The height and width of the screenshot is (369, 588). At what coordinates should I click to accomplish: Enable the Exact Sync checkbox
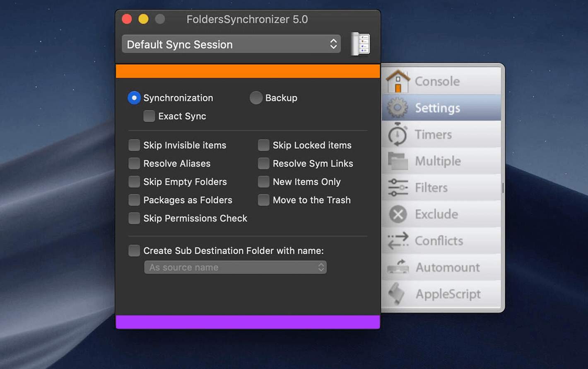coord(149,116)
